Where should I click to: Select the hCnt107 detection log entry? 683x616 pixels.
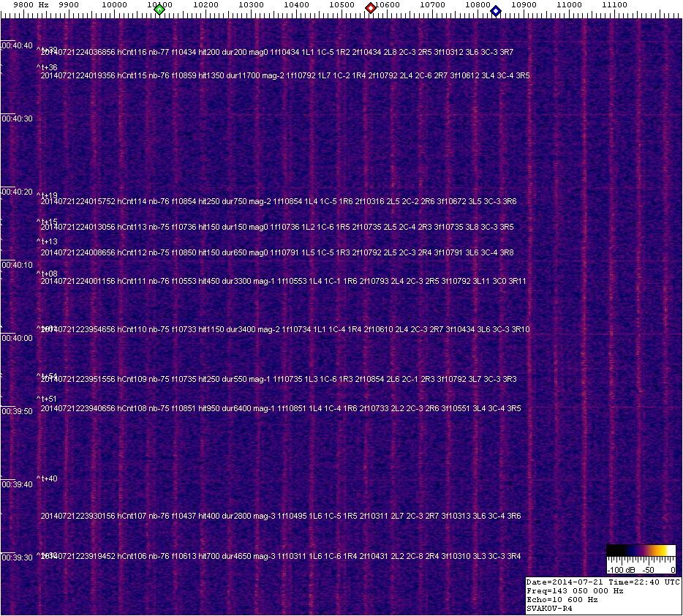tap(281, 517)
